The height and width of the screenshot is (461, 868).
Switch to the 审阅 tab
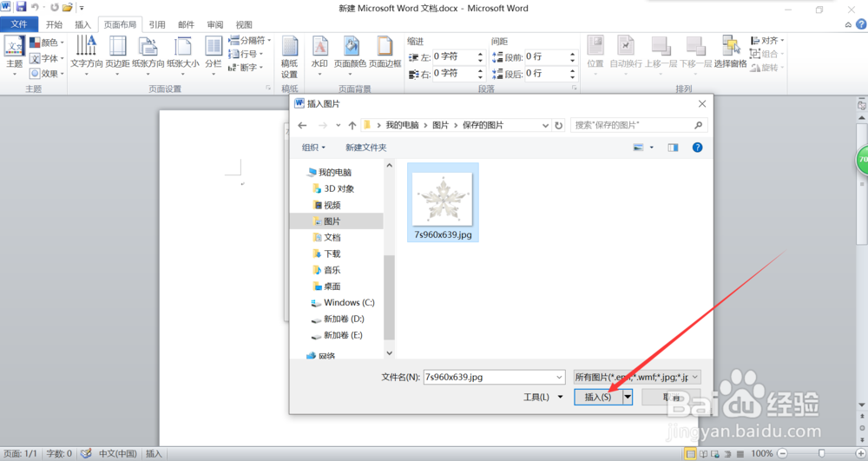pos(215,24)
